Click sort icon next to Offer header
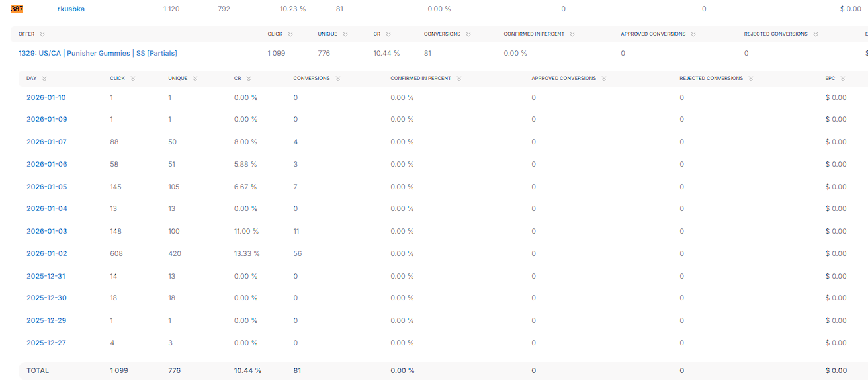 coord(42,34)
